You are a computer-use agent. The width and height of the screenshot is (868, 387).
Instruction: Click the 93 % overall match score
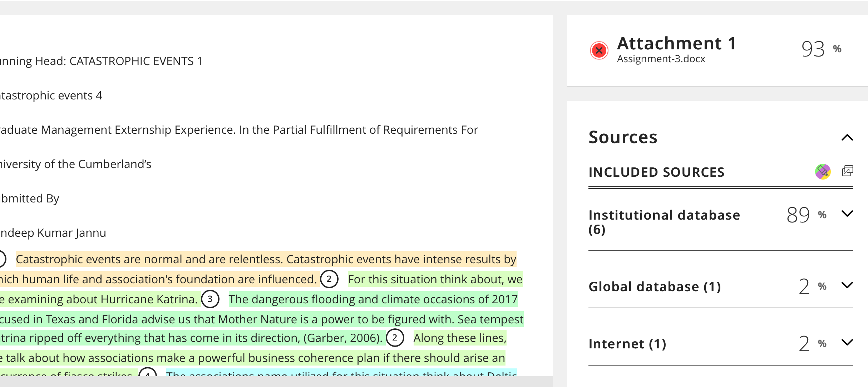click(821, 49)
